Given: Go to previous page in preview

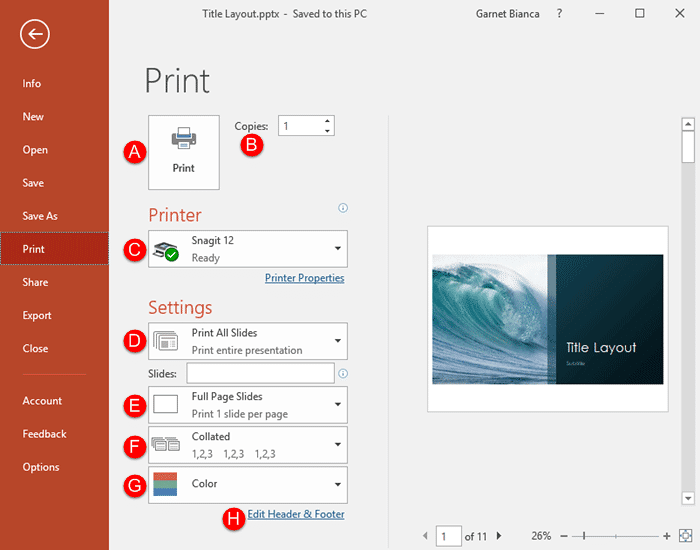Looking at the screenshot, I should pos(425,535).
